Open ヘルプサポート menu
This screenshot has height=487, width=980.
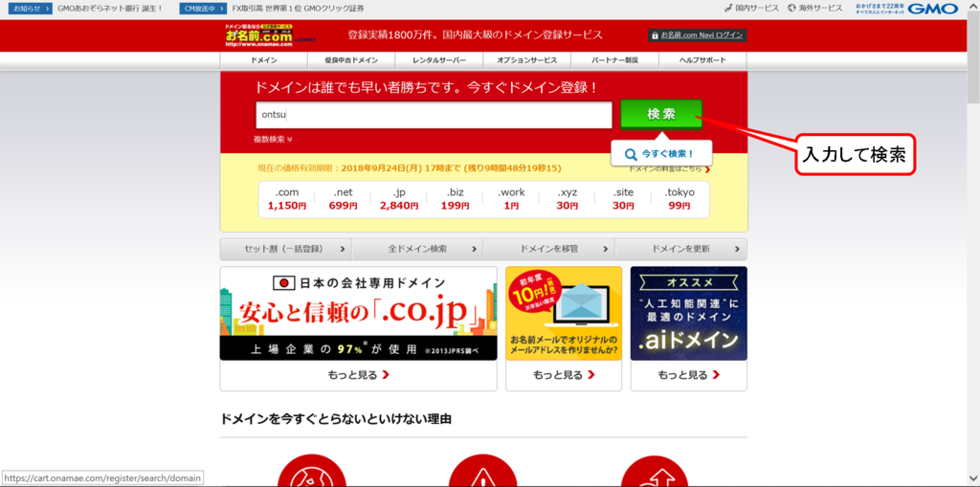pos(702,60)
